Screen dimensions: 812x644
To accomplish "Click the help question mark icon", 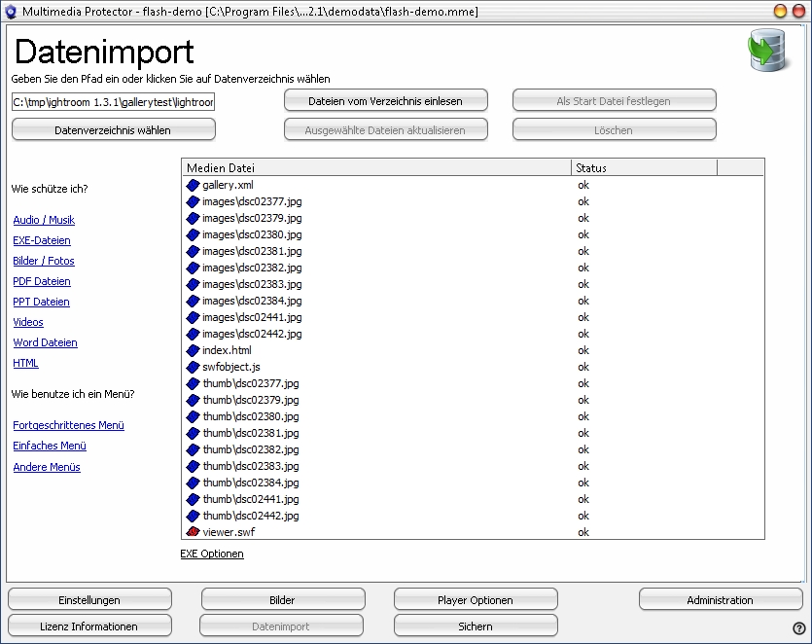I will coord(798,628).
